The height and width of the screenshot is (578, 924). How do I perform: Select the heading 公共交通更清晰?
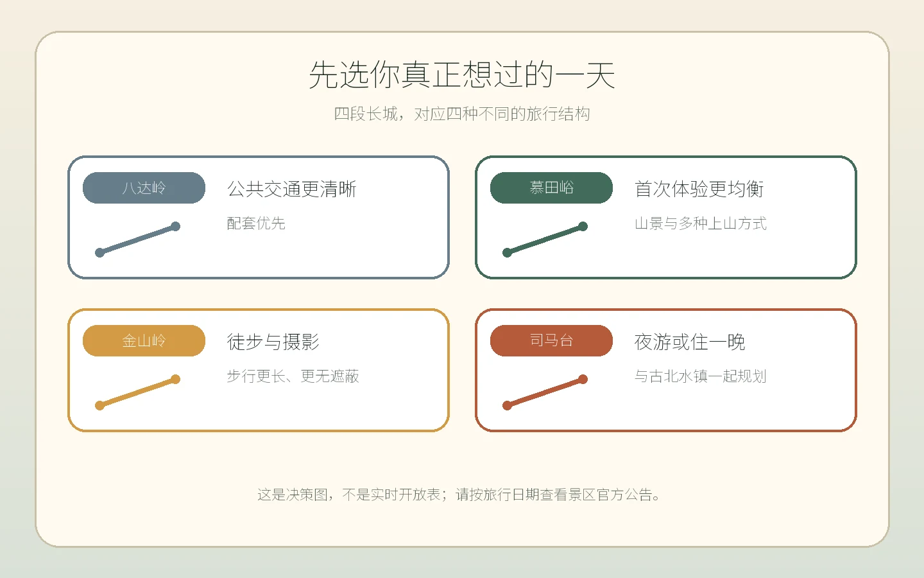tap(292, 189)
